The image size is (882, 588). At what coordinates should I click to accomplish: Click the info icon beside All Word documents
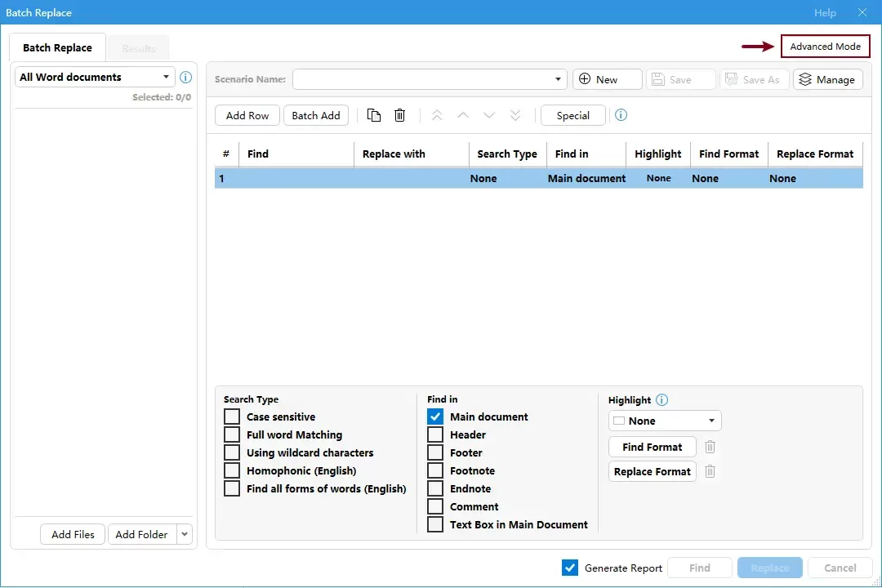(185, 77)
